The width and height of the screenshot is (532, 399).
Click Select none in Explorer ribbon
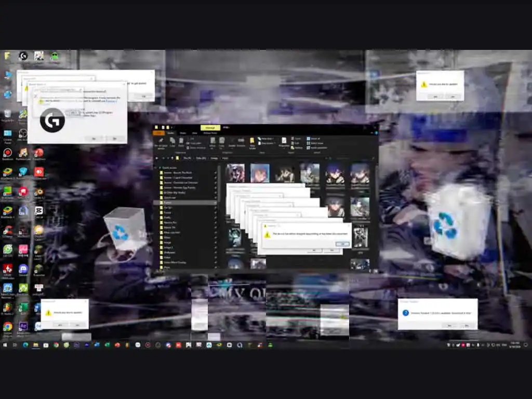314,143
